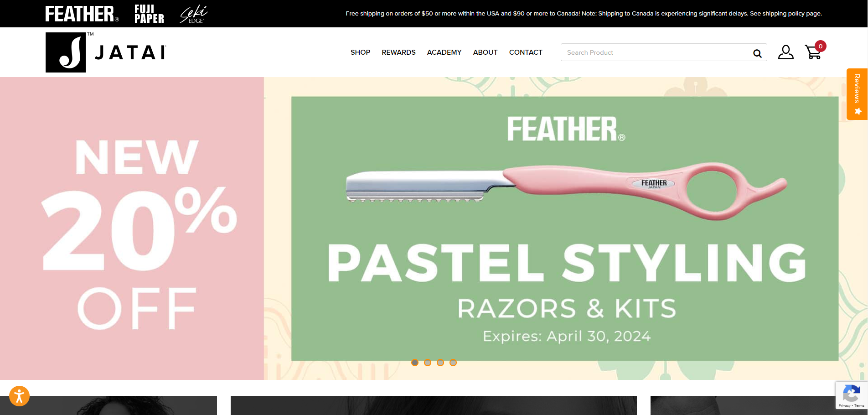
Task: Select the third carousel slide dot
Action: (x=440, y=363)
